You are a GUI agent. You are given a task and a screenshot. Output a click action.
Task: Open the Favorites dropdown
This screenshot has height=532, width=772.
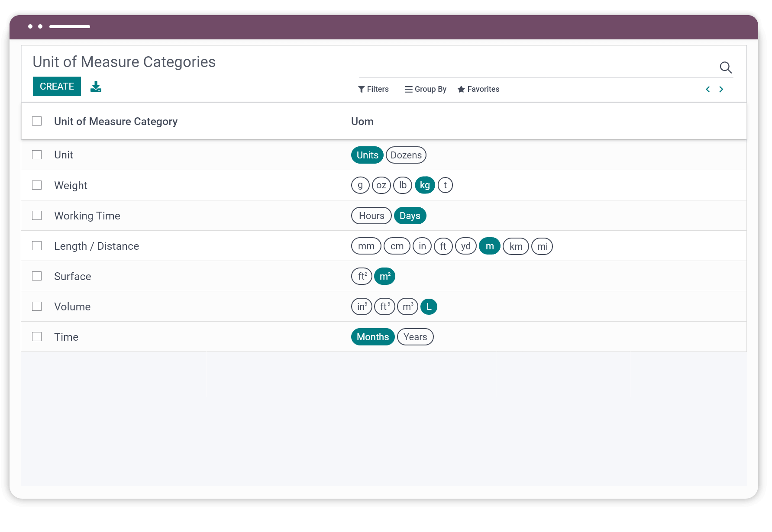tap(483, 89)
